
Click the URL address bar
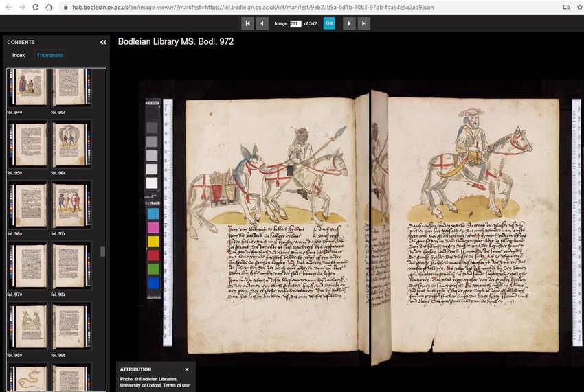[x=253, y=7]
